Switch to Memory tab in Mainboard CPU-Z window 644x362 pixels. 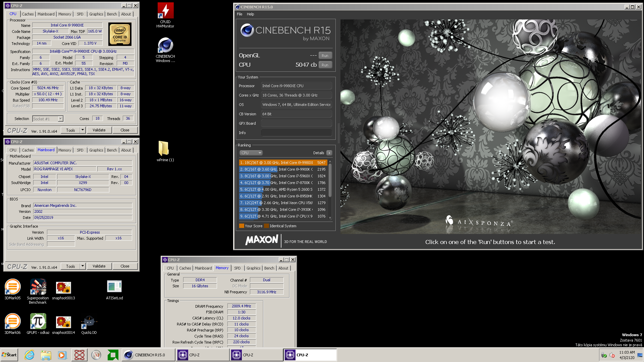pyautogui.click(x=64, y=150)
